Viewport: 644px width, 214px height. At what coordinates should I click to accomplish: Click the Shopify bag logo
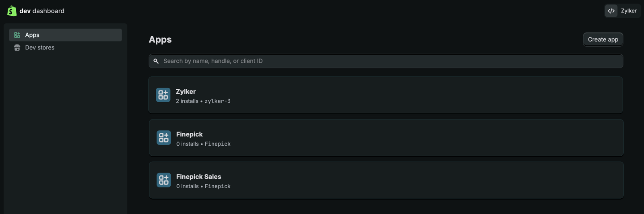12,11
